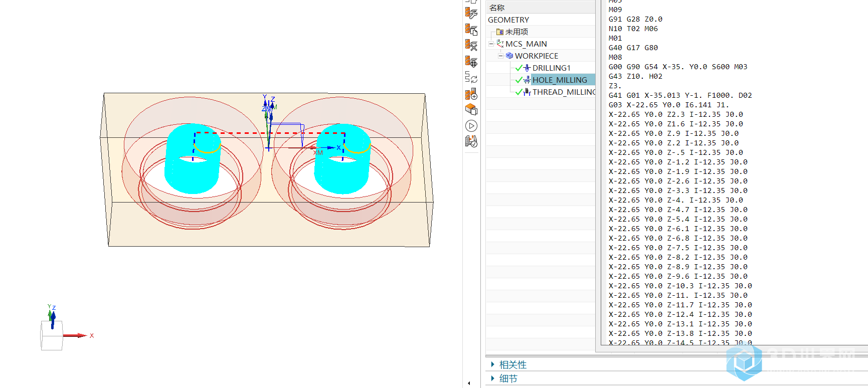Image resolution: width=868 pixels, height=388 pixels.
Task: Click the MCS_MAIN coordinate system icon
Action: coord(500,44)
